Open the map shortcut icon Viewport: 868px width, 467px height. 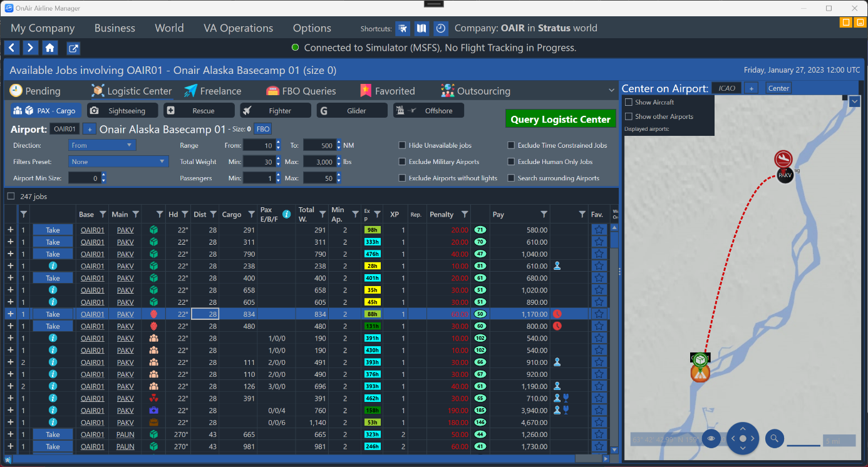click(422, 29)
